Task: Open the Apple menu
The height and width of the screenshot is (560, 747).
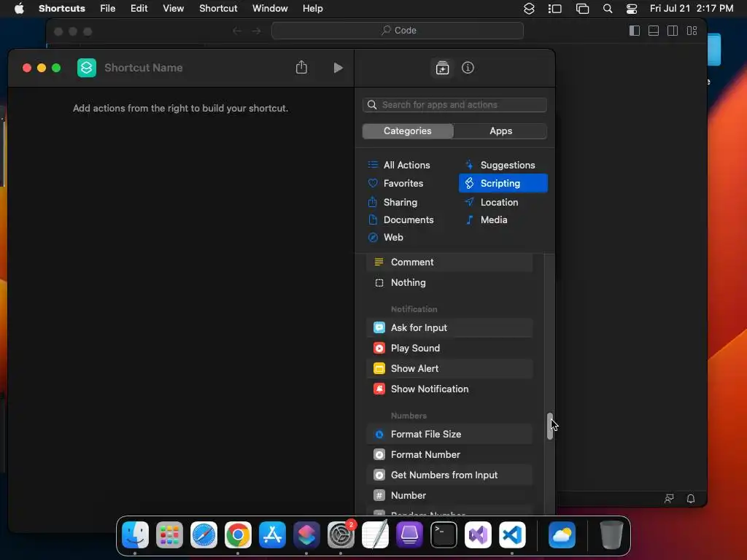Action: click(x=19, y=9)
